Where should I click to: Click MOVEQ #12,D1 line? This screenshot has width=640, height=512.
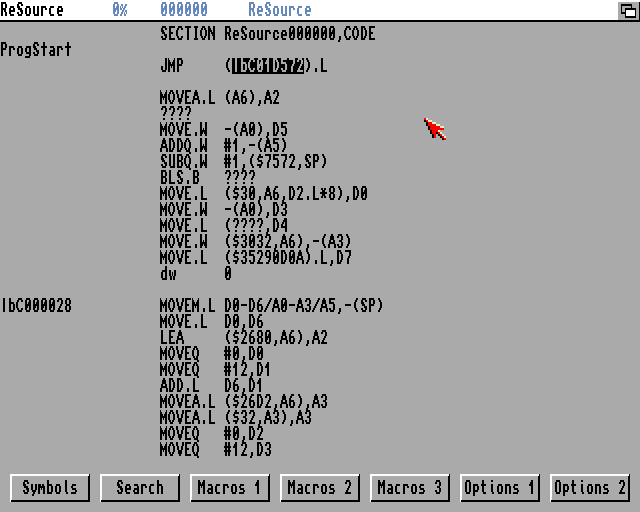coord(216,370)
